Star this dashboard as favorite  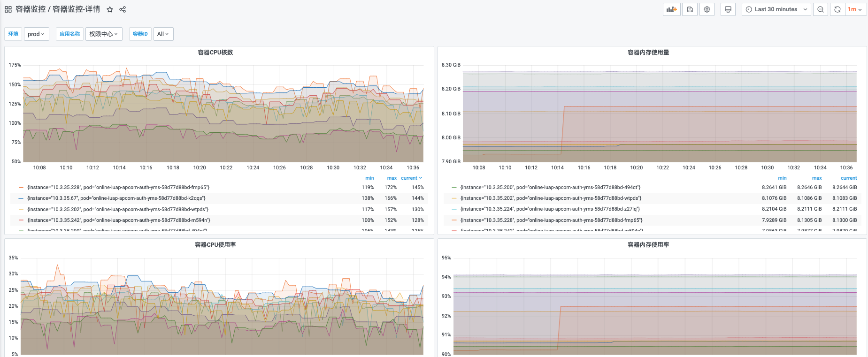coord(110,9)
